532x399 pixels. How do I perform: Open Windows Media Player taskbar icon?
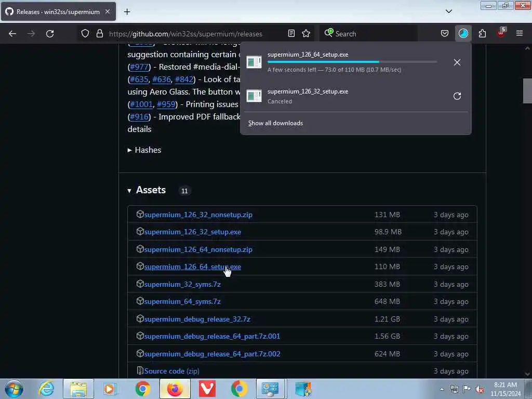110,389
